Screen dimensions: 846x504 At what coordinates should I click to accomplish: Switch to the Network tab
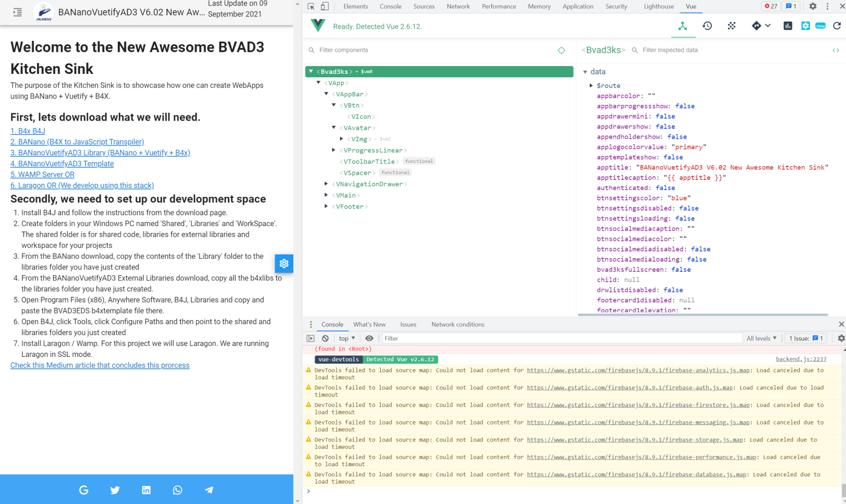458,6
